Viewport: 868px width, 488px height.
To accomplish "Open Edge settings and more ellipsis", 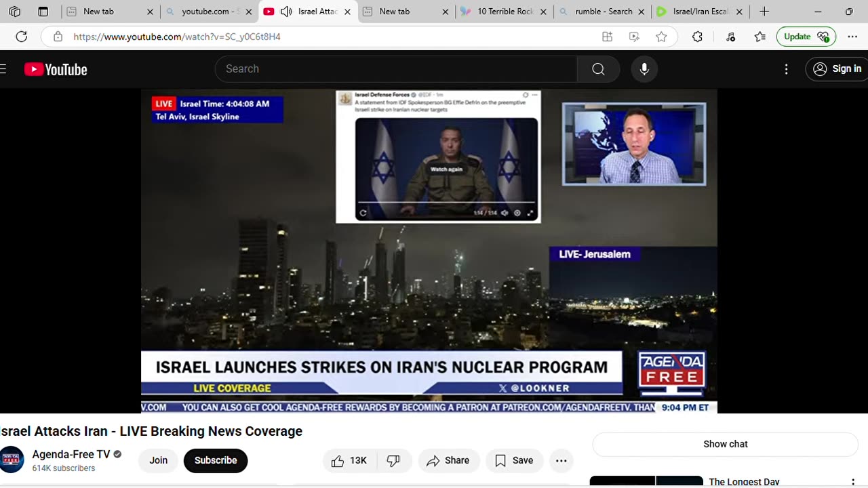I will tap(852, 37).
